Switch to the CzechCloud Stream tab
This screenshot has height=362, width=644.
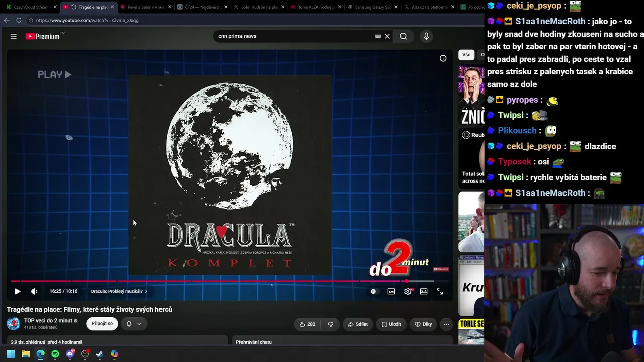click(x=31, y=7)
